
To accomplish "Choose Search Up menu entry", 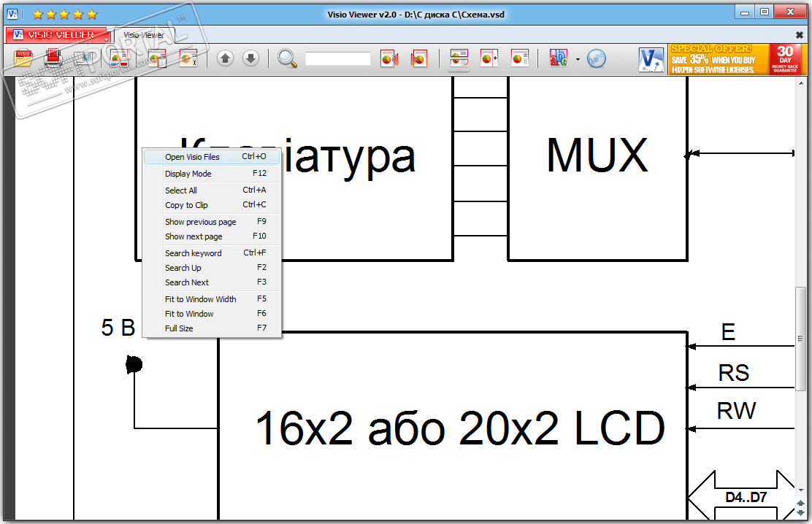I will 212,268.
